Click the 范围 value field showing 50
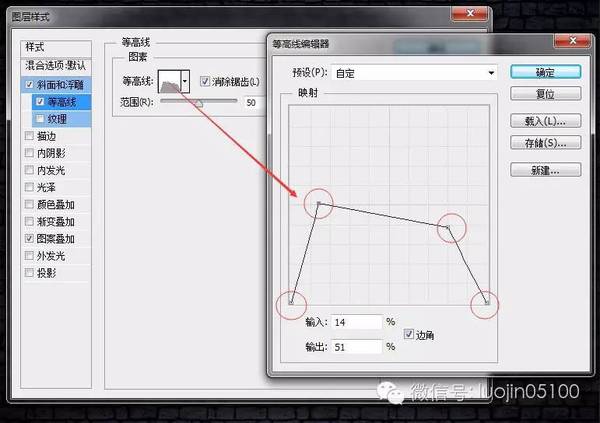 pyautogui.click(x=255, y=103)
